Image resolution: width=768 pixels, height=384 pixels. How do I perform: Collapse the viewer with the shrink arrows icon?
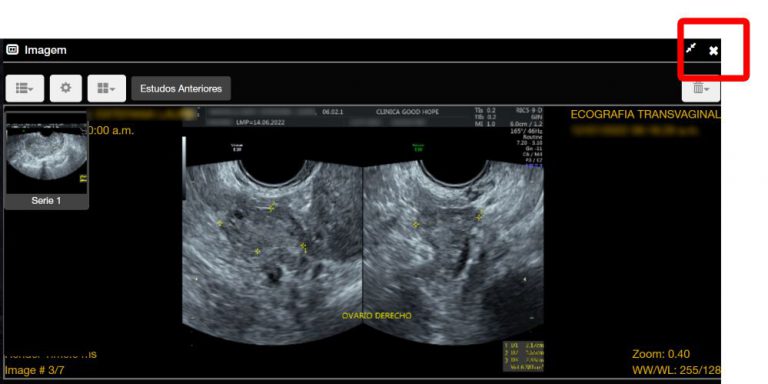691,48
